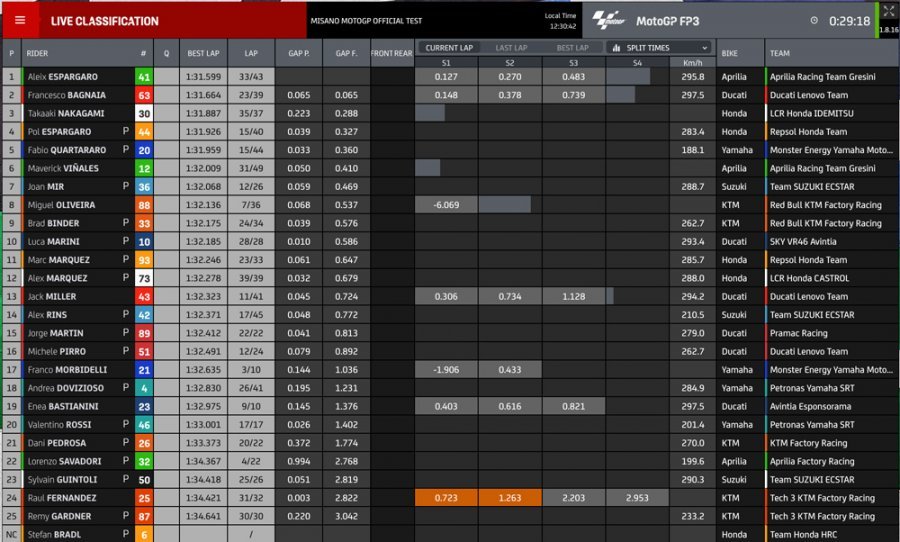Click lap count 33/43
The width and height of the screenshot is (900, 542).
(251, 76)
